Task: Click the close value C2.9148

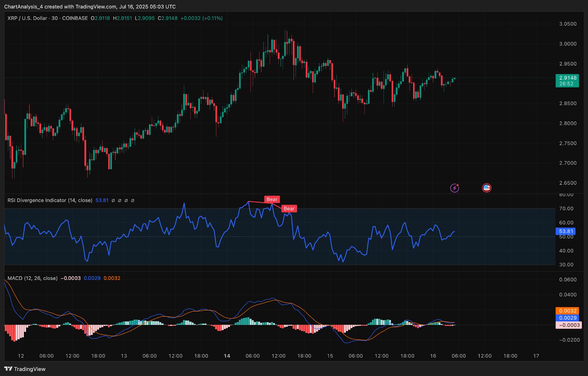Action: click(x=168, y=18)
